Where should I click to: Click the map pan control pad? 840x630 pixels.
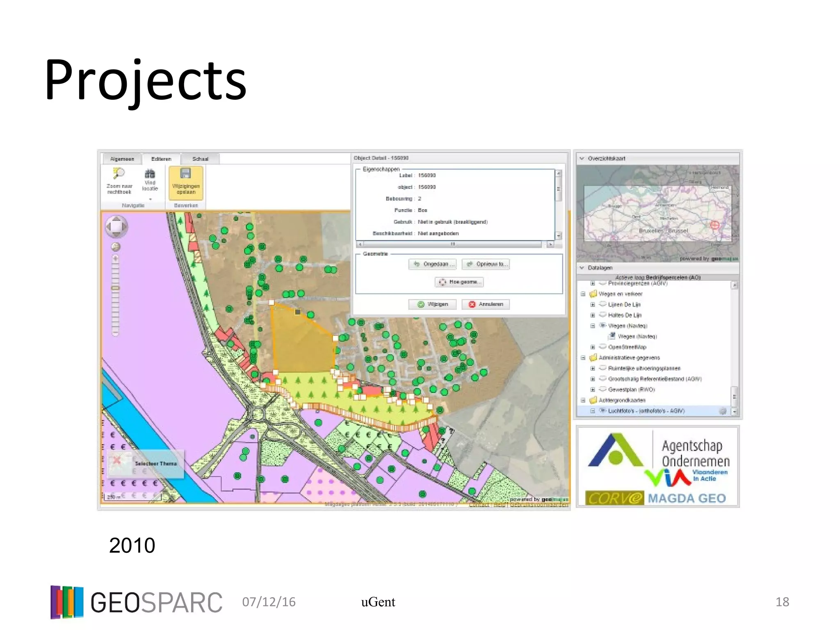click(x=116, y=226)
